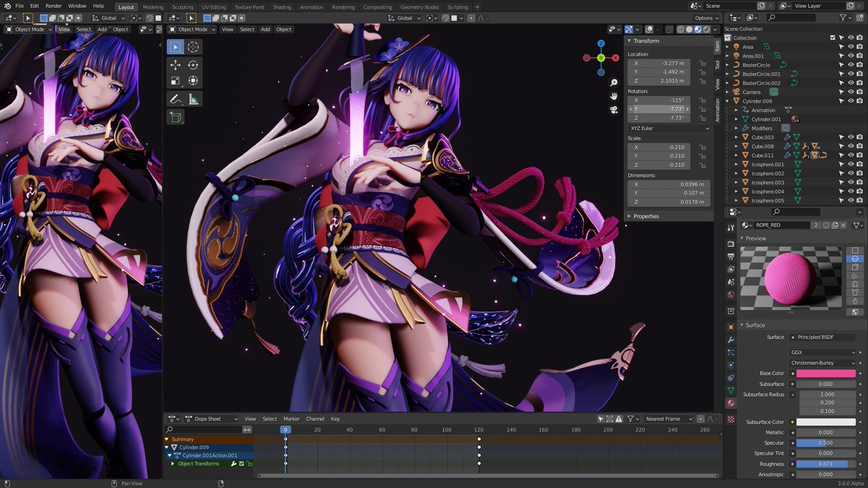Viewport: 868px width, 488px height.
Task: Activate the Rotate tool
Action: 193,65
